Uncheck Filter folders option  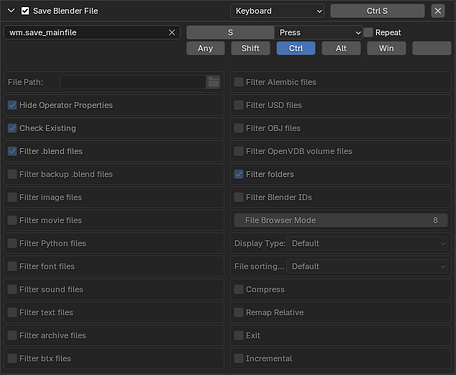[x=239, y=174]
